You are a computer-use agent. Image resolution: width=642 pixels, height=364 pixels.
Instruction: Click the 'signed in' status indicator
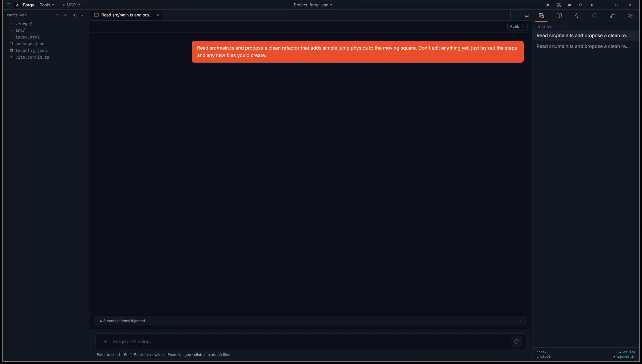(x=624, y=357)
